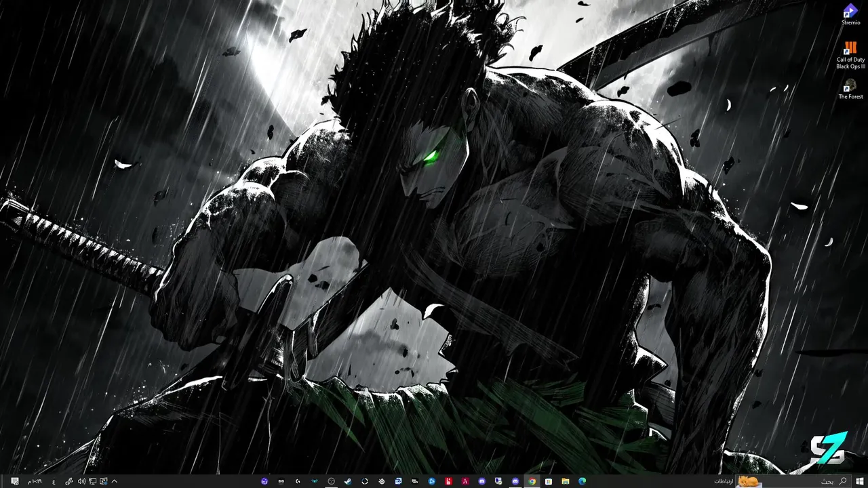
Task: Switch the Arabic ع input language indicator
Action: click(54, 482)
